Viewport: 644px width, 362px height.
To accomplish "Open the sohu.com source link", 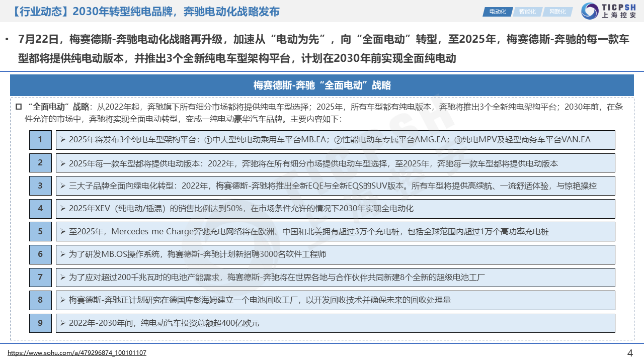I will click(77, 353).
